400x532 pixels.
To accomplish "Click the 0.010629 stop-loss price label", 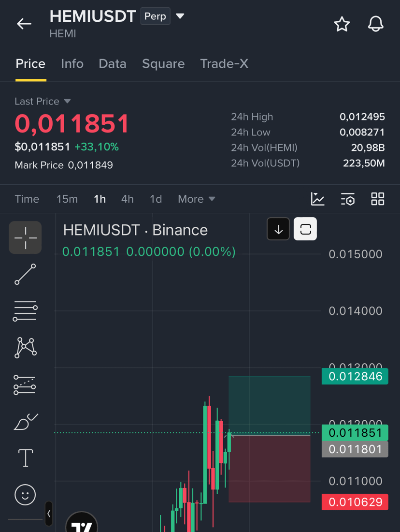I will [355, 502].
